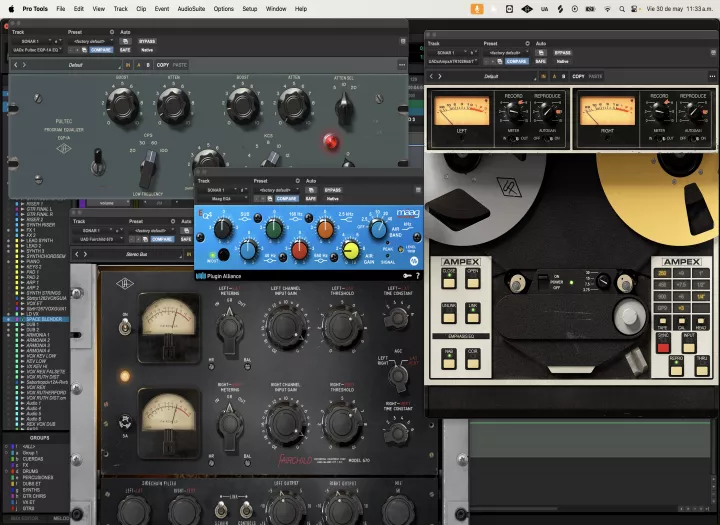
Task: Click the Plugin Alliance key icon
Action: (407, 276)
